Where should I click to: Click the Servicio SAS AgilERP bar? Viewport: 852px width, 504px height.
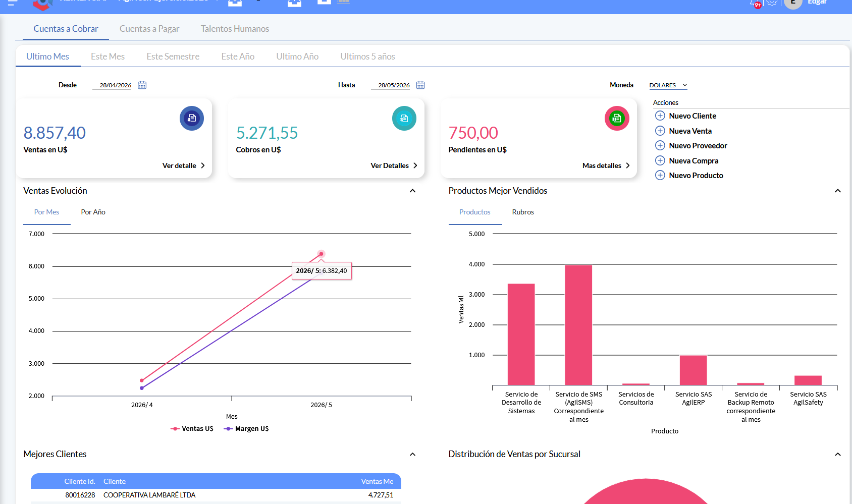(693, 370)
